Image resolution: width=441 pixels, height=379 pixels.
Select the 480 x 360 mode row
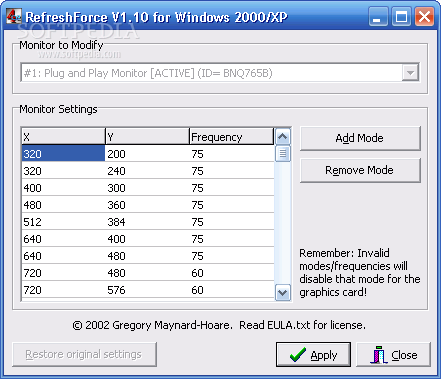tap(148, 205)
